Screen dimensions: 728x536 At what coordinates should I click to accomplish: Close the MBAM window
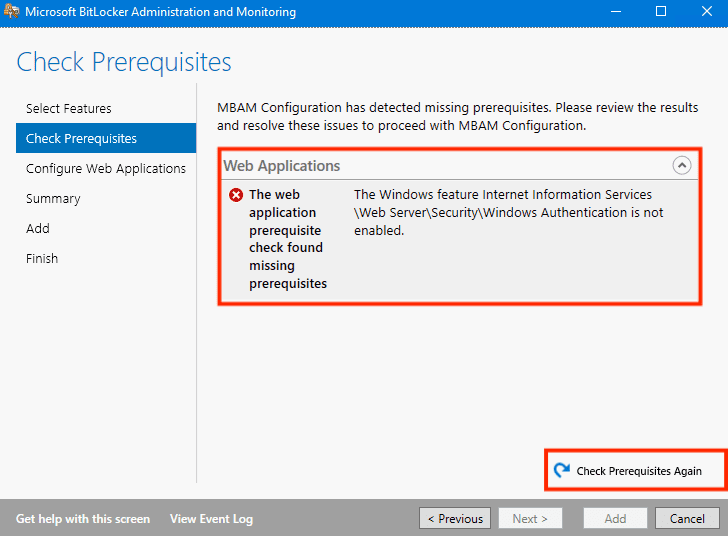click(x=707, y=12)
